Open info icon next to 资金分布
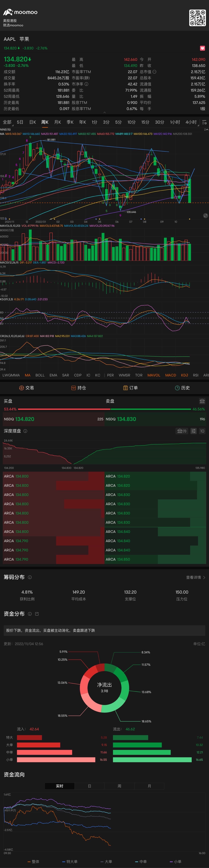Screen dimensions: 209x868 (30, 614)
